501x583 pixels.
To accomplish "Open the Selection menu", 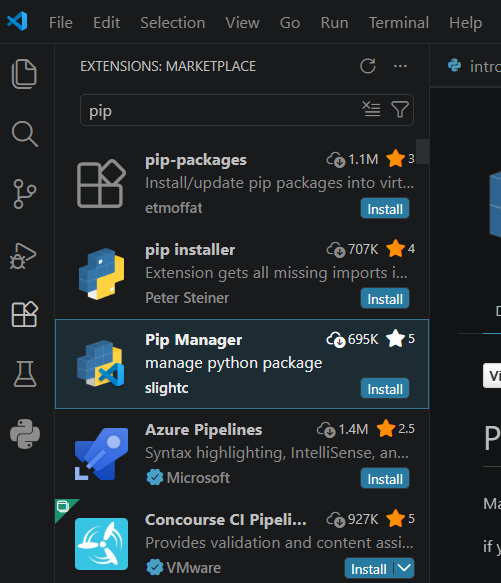I will tap(173, 23).
